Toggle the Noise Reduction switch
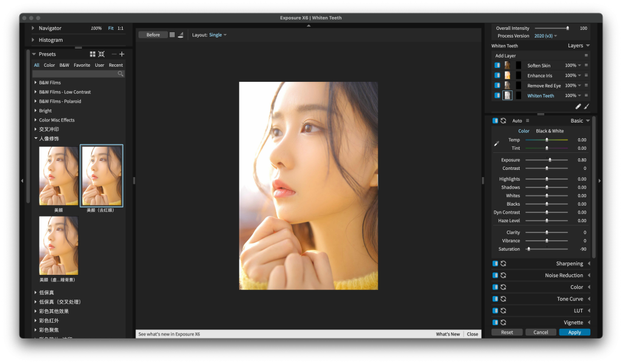The width and height of the screenshot is (622, 364). click(x=495, y=275)
